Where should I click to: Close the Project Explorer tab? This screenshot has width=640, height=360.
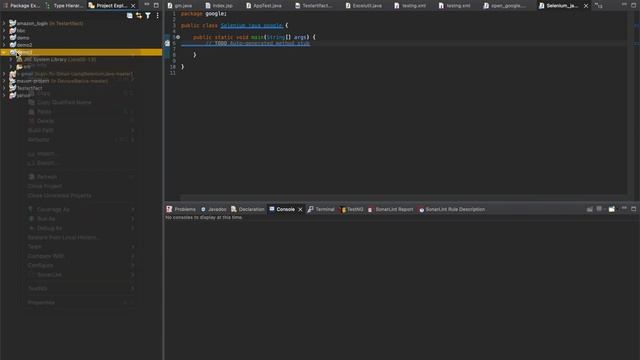pos(133,6)
